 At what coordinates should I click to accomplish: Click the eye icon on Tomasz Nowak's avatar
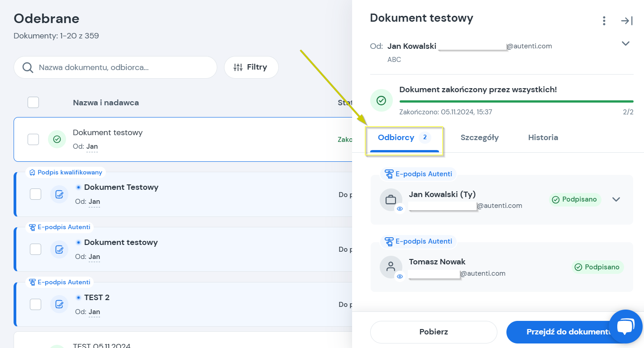click(x=400, y=276)
